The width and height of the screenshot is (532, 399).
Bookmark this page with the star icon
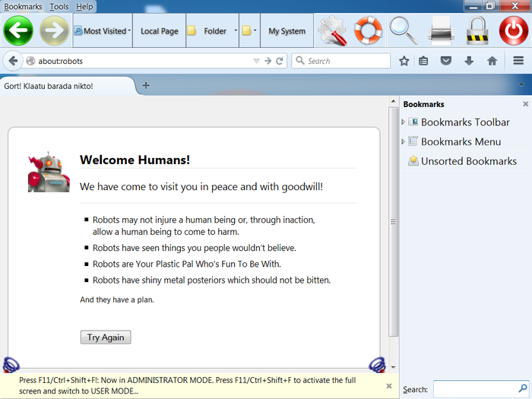click(404, 61)
